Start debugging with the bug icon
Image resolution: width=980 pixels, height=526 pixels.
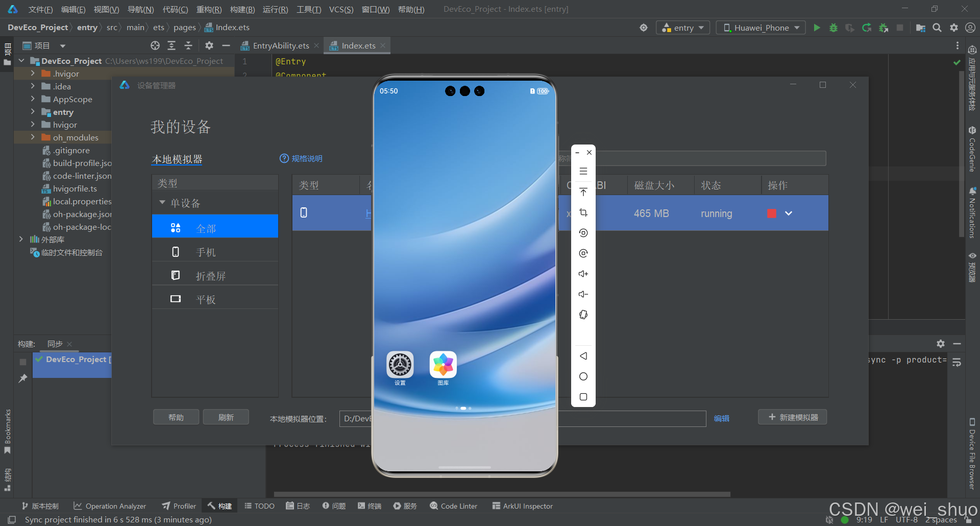click(834, 28)
